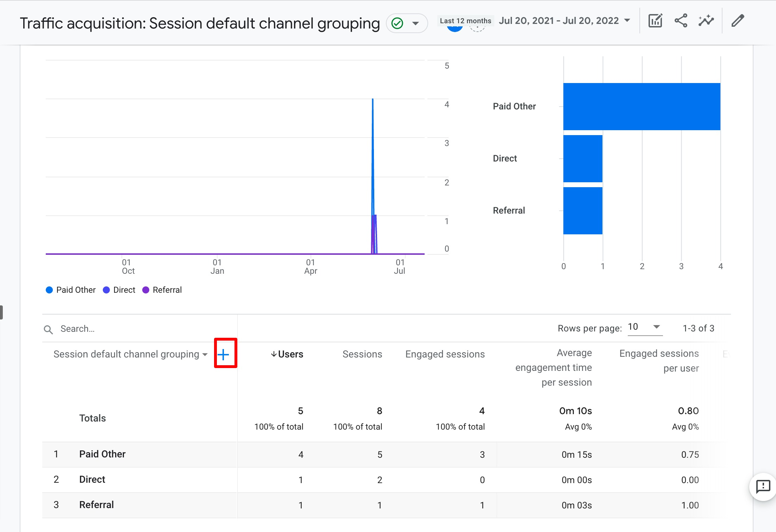Sort table by Engaged sessions column
This screenshot has height=532, width=776.
pyautogui.click(x=445, y=354)
